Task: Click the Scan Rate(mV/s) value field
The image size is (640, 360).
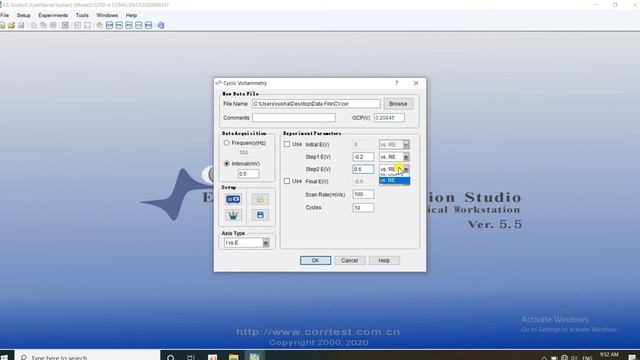Action: tap(363, 194)
